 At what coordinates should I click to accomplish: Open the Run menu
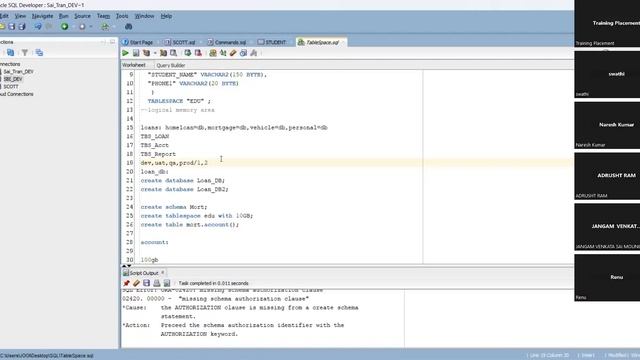(x=64, y=16)
